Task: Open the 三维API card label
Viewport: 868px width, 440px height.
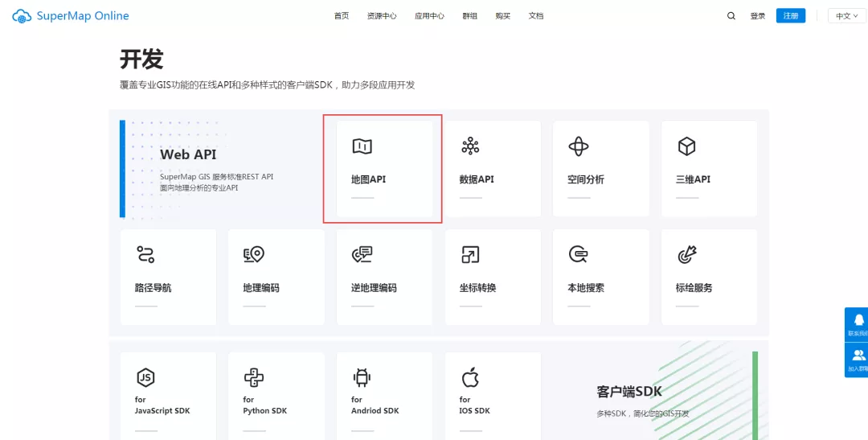Action: [693, 179]
